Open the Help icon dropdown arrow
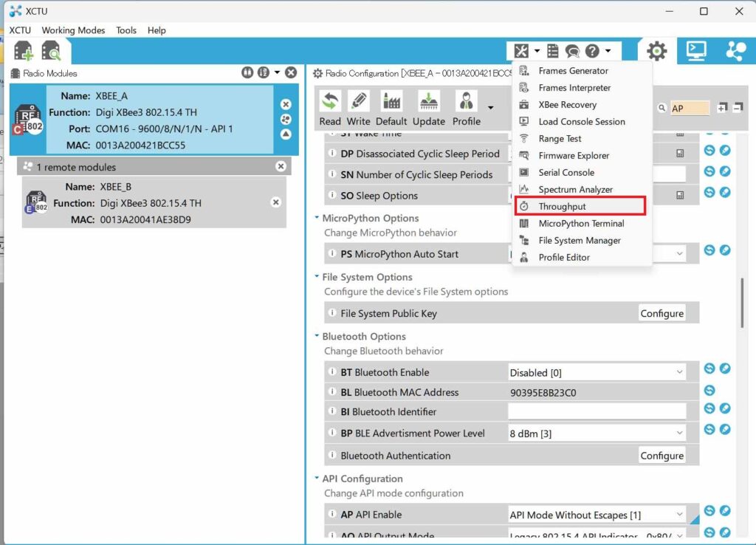The image size is (756, 545). 608,51
